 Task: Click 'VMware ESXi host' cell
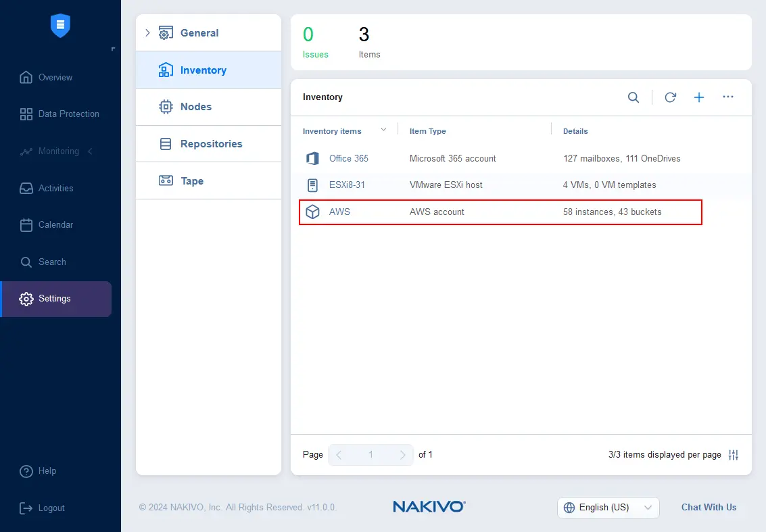(446, 185)
